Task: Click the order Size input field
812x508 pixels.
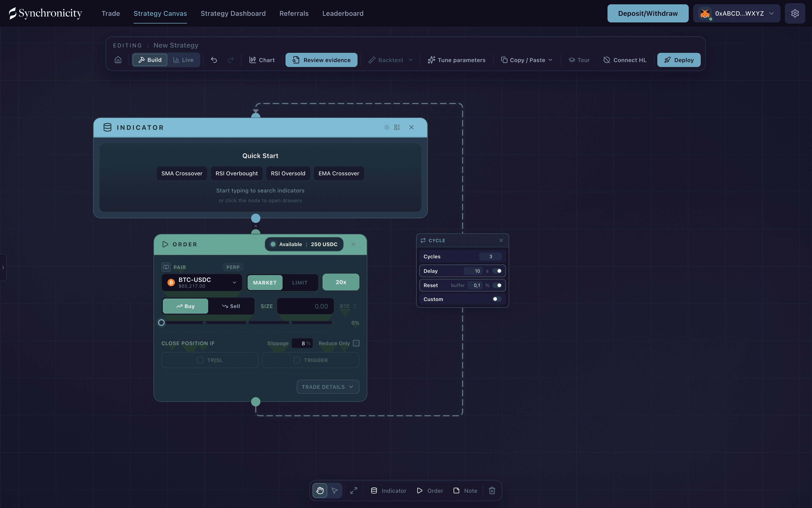Action: click(x=305, y=306)
